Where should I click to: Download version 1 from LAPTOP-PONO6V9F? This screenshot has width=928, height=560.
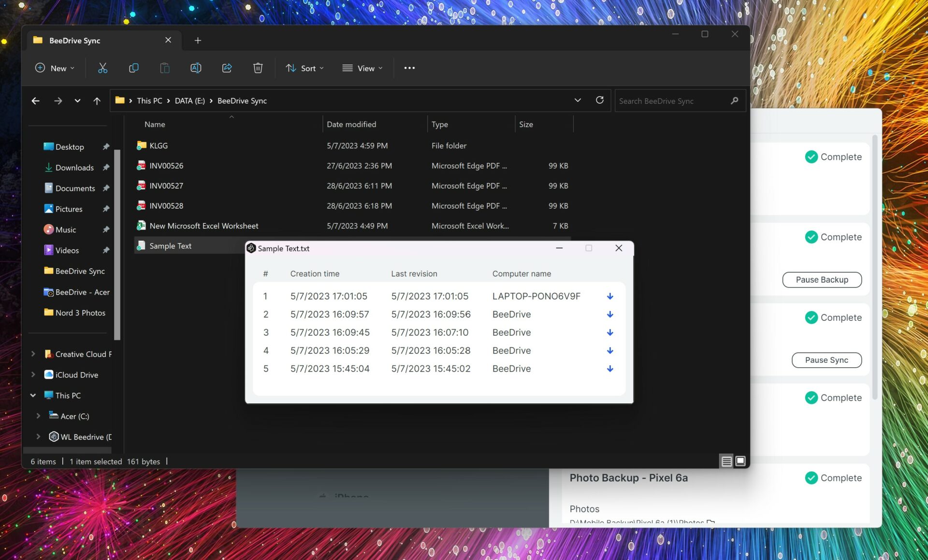pos(610,296)
